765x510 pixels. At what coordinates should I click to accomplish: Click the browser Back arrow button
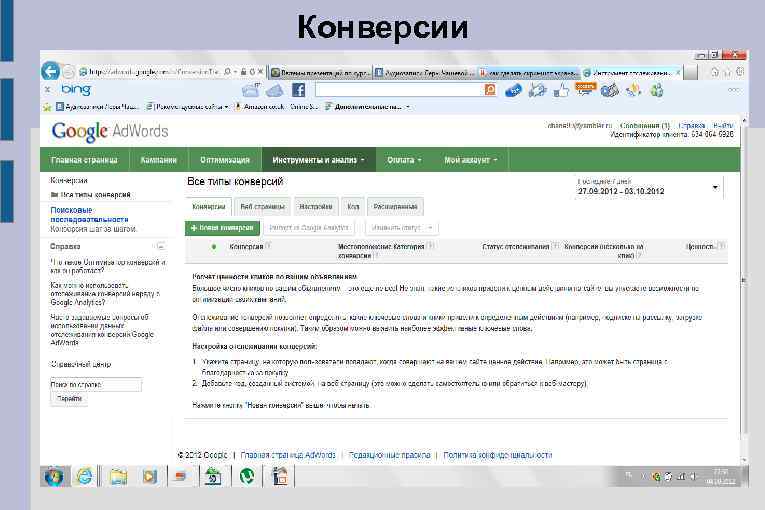coord(50,71)
